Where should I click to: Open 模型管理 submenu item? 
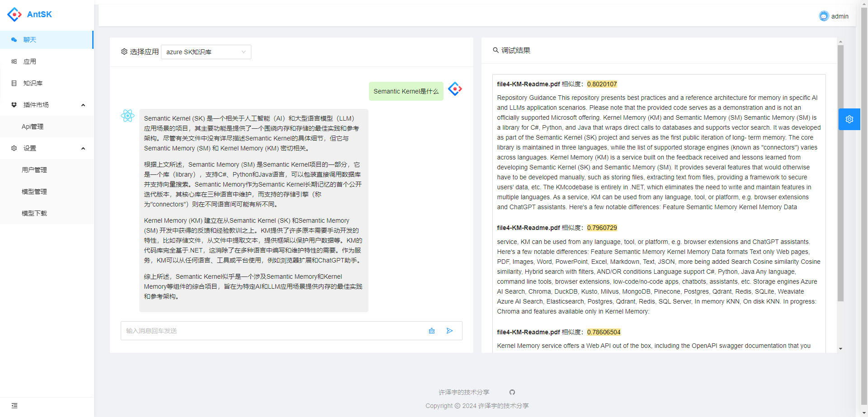(47, 192)
